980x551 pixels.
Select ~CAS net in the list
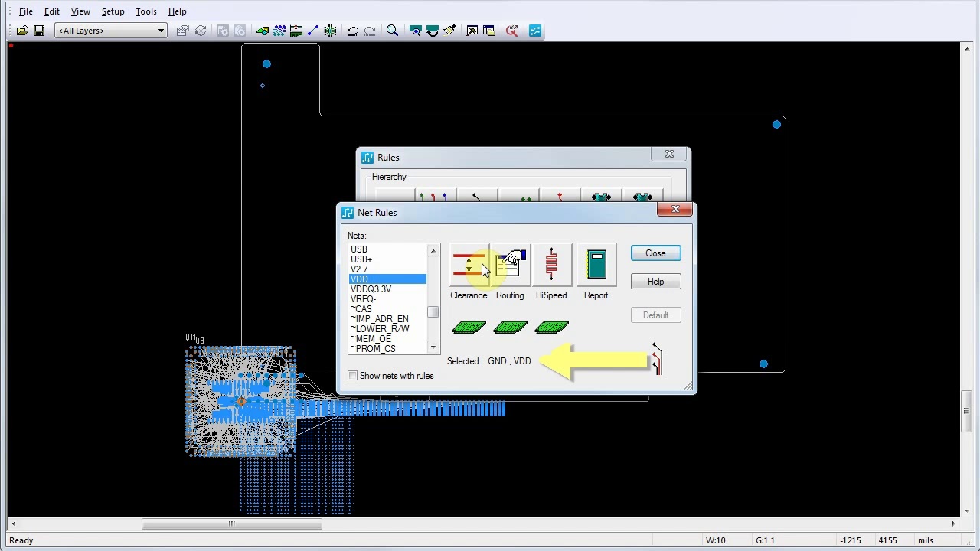387,309
